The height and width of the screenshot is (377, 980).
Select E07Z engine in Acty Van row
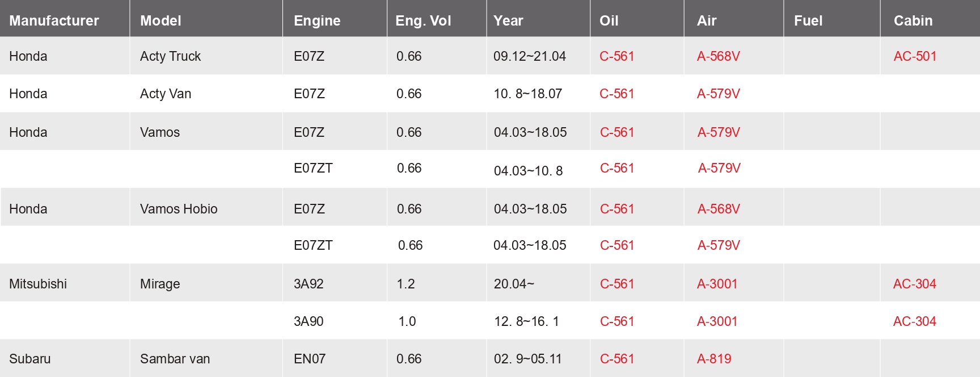(x=309, y=94)
